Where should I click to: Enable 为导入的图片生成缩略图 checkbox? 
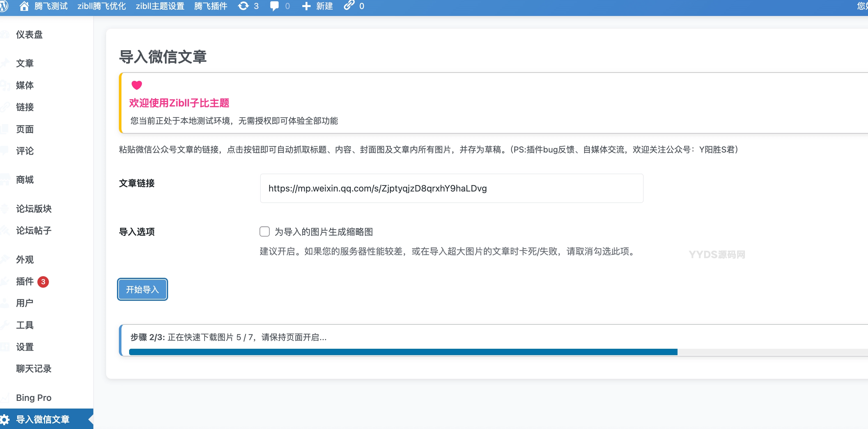pyautogui.click(x=265, y=231)
